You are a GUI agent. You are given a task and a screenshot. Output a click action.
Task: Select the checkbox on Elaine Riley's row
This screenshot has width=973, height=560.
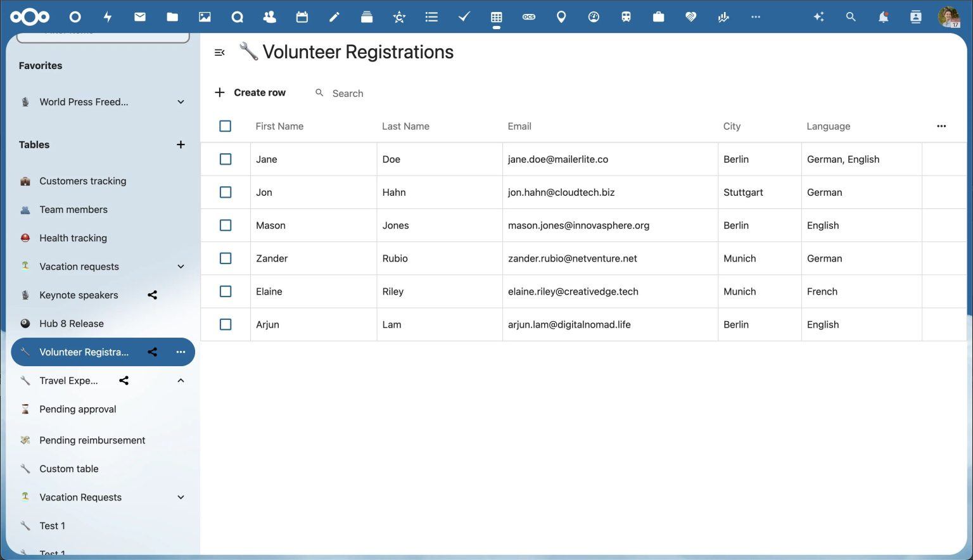point(226,291)
